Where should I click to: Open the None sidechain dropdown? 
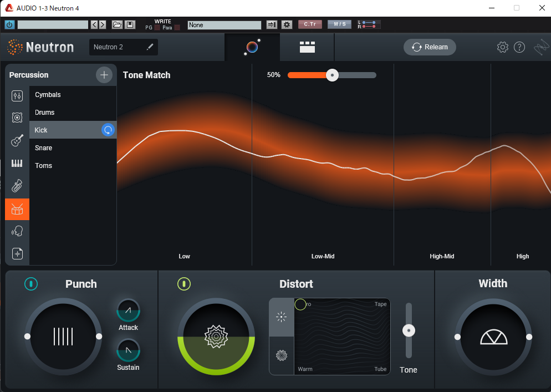pos(224,25)
